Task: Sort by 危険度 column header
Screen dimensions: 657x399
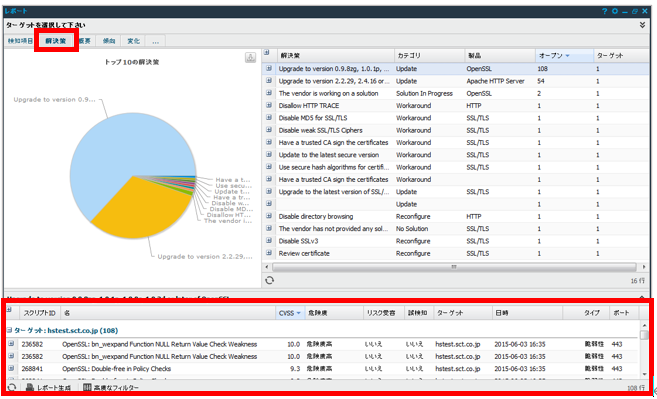Action: point(333,313)
